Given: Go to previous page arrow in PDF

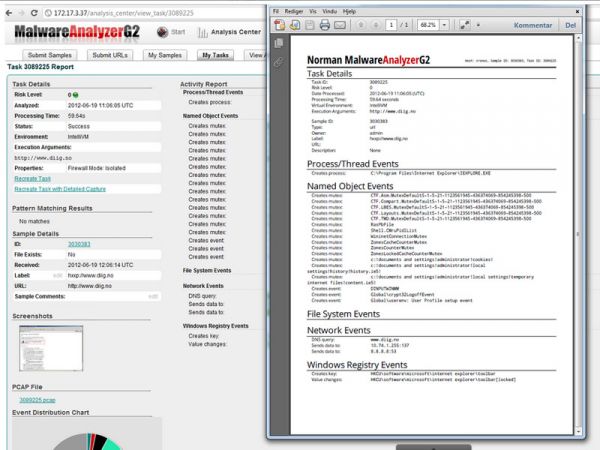Looking at the screenshot, I should click(x=360, y=25).
